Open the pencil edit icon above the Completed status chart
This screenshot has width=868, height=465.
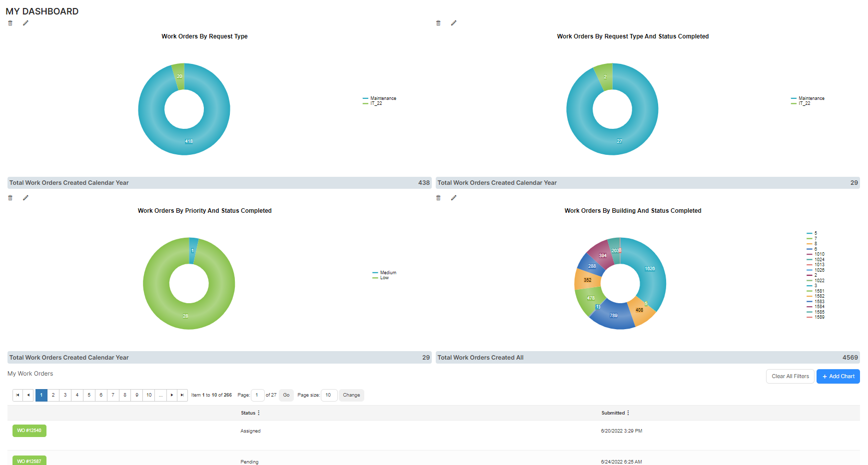[454, 22]
